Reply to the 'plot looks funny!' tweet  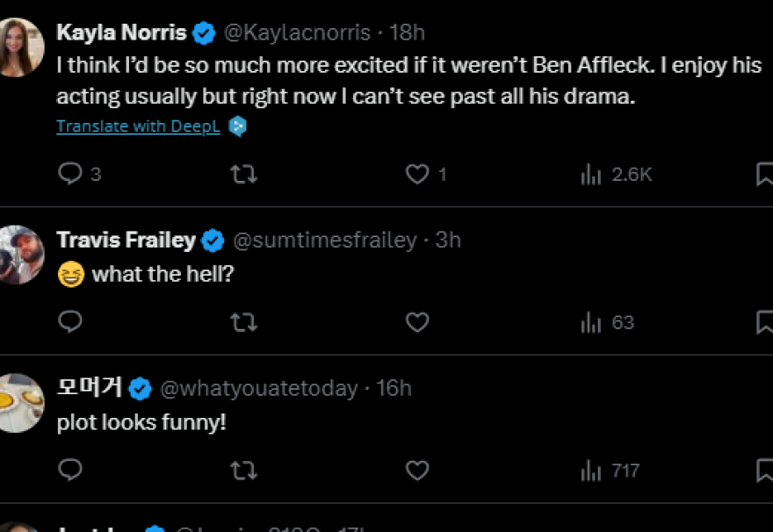coord(70,471)
